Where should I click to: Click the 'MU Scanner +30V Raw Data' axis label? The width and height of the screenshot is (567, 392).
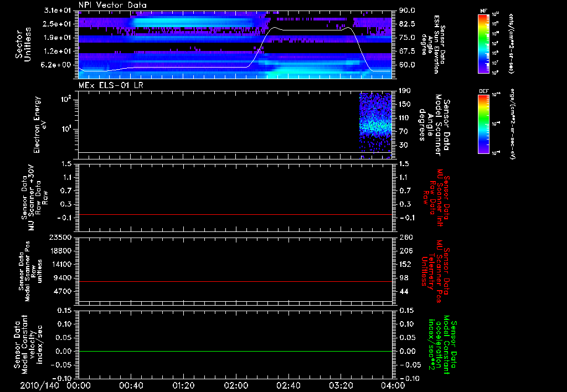(x=34, y=198)
